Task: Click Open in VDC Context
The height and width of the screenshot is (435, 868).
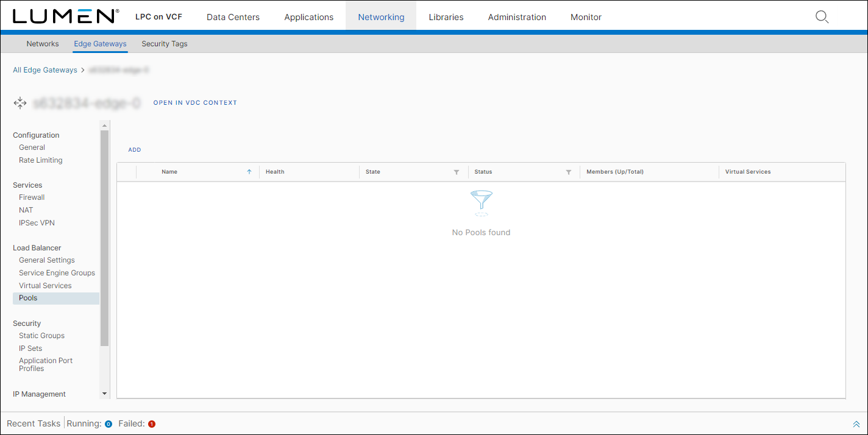Action: (x=195, y=103)
